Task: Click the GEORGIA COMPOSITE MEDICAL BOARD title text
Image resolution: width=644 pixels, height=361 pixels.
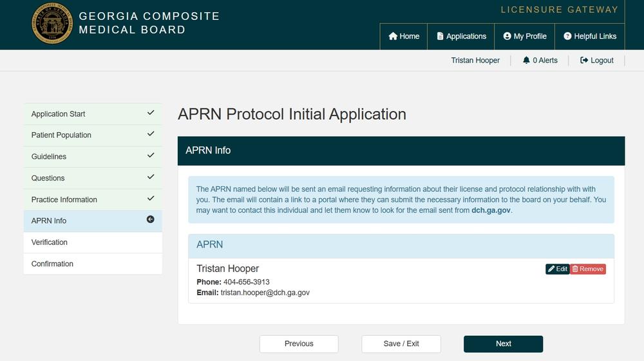Action: coord(149,23)
